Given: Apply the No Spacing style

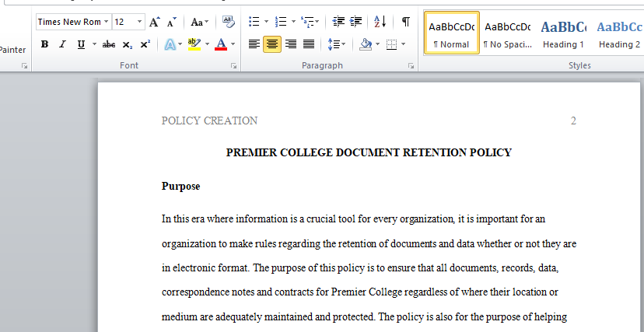Looking at the screenshot, I should pos(508,33).
